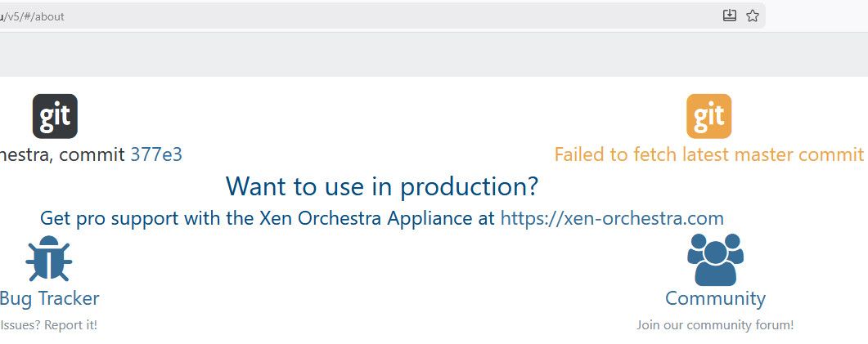
Task: Open commit 377e3 link
Action: [x=156, y=154]
